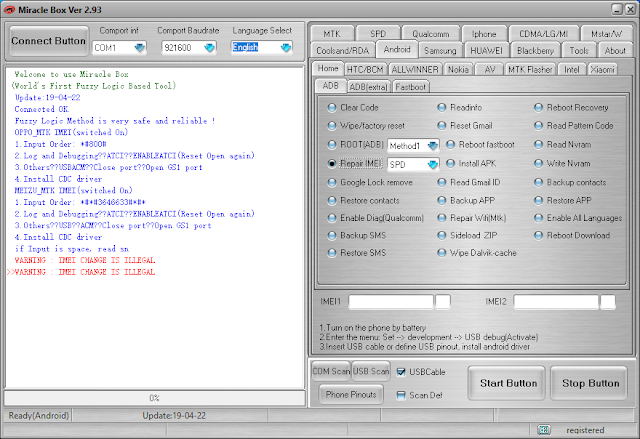Switch to the SPD tab
640x439 pixels.
coord(378,34)
